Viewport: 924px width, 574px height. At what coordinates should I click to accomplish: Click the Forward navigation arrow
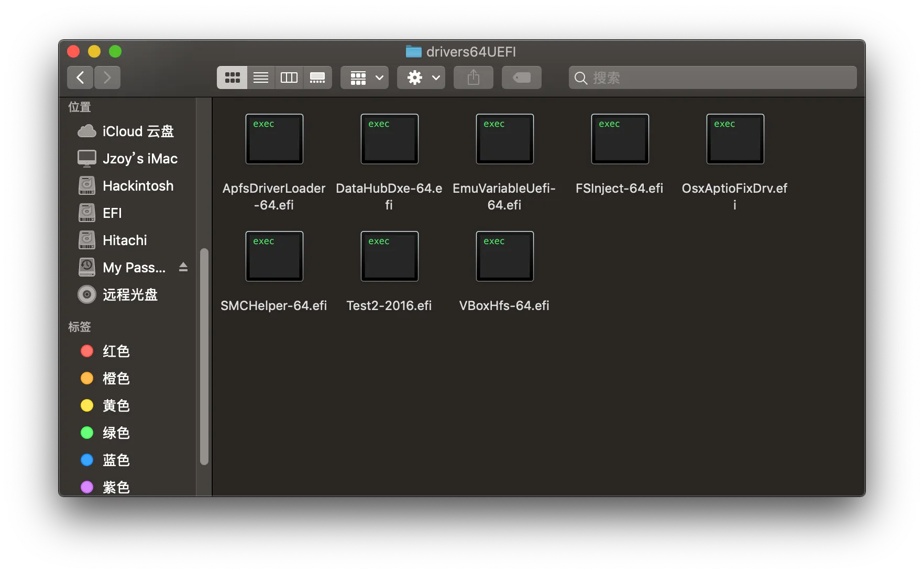tap(107, 78)
